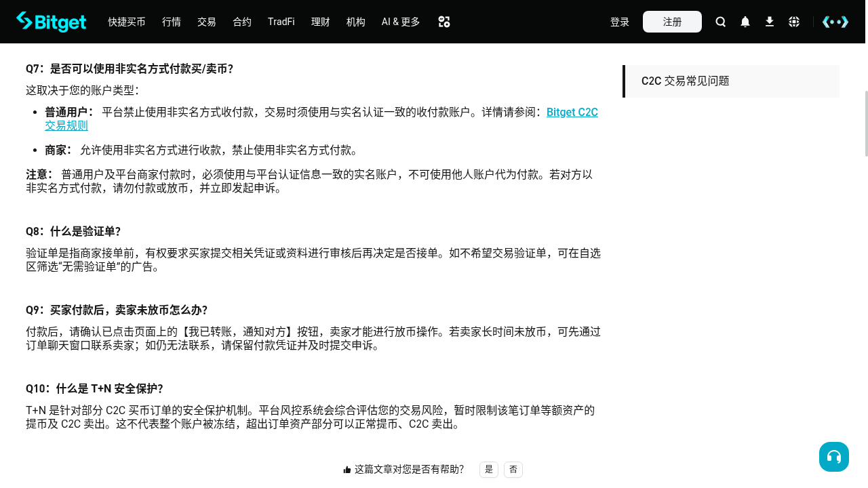Click the 注册 register button

672,22
